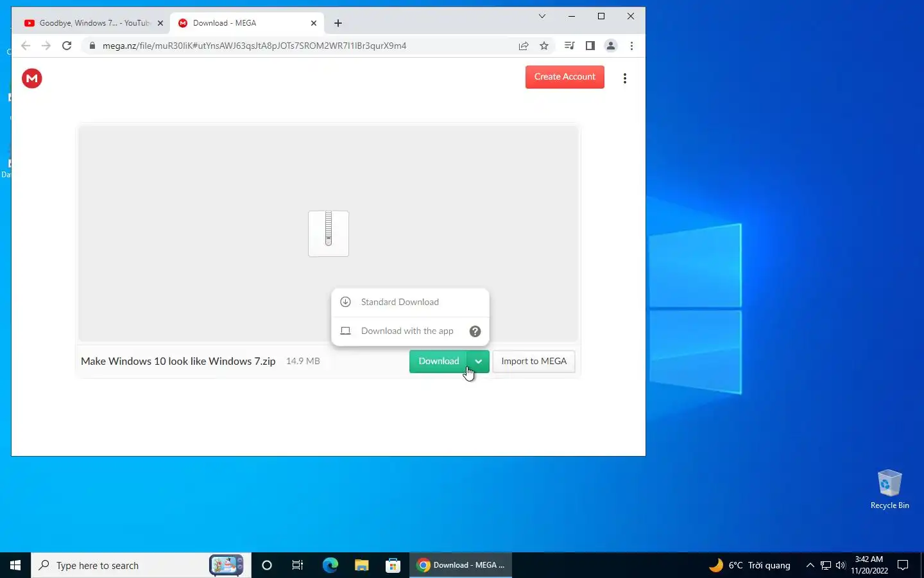The image size is (924, 578).
Task: Bookmark this page with star icon
Action: point(544,46)
